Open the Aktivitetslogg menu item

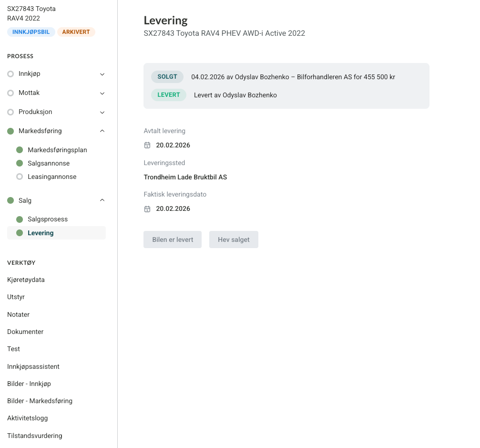coord(28,418)
